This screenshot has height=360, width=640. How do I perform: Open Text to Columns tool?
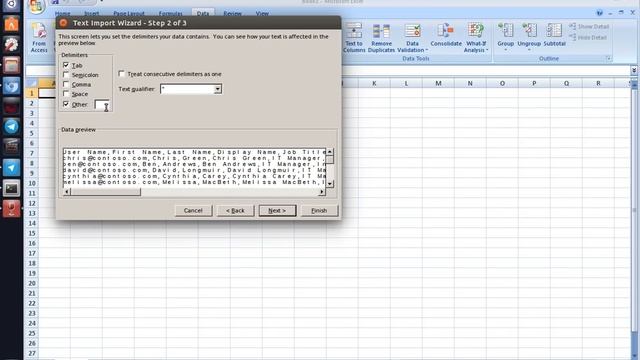pyautogui.click(x=353, y=38)
